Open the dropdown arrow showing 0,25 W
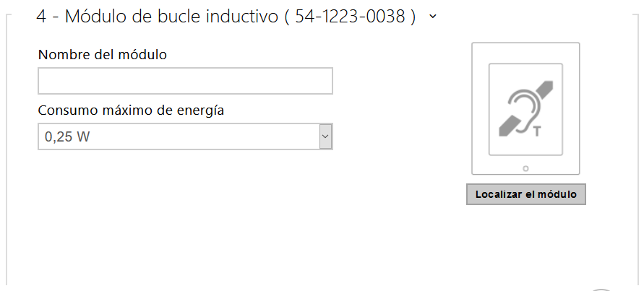 click(325, 136)
